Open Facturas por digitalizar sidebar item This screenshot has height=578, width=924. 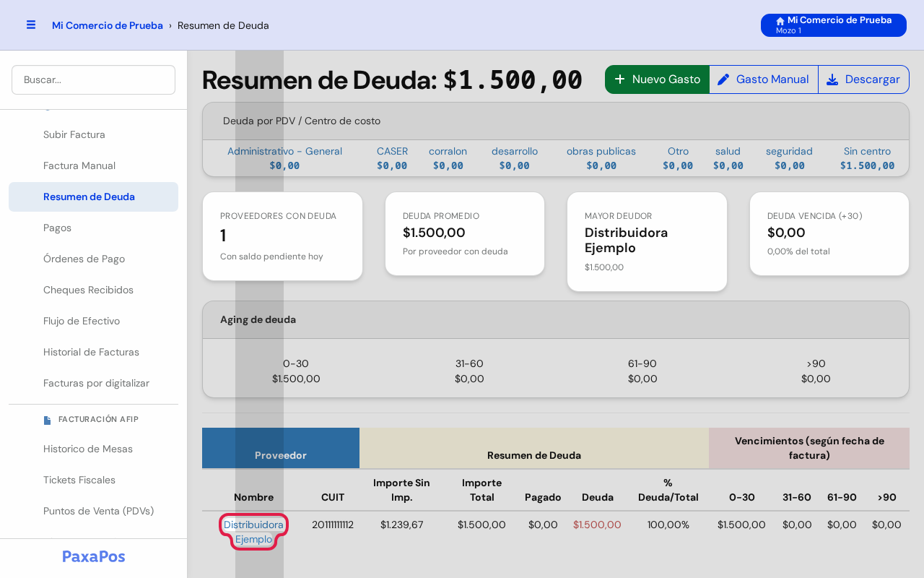coord(93,383)
